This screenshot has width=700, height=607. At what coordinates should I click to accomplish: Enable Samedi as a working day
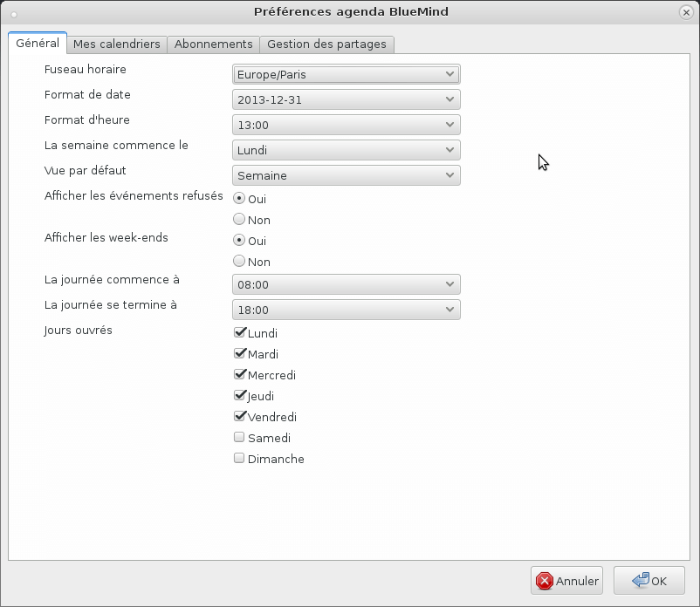pos(239,438)
